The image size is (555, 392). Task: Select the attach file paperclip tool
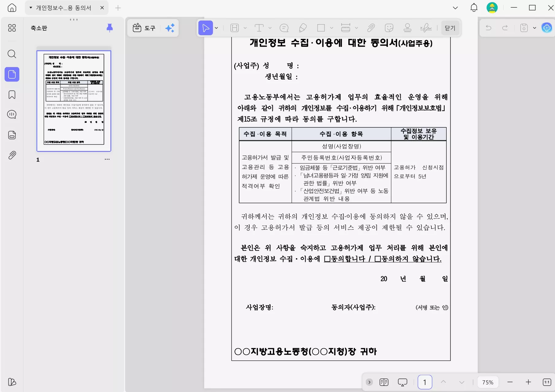(x=371, y=28)
